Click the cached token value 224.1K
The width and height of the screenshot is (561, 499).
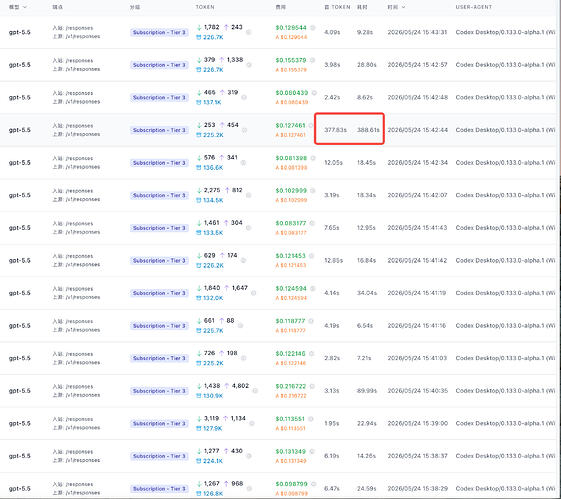tap(213, 461)
